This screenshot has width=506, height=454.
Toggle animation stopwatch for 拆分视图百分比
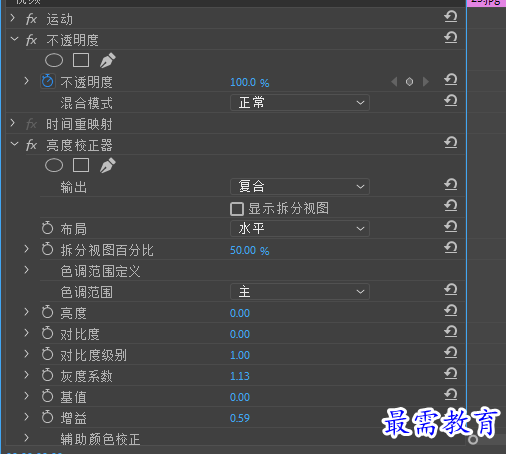[x=48, y=249]
